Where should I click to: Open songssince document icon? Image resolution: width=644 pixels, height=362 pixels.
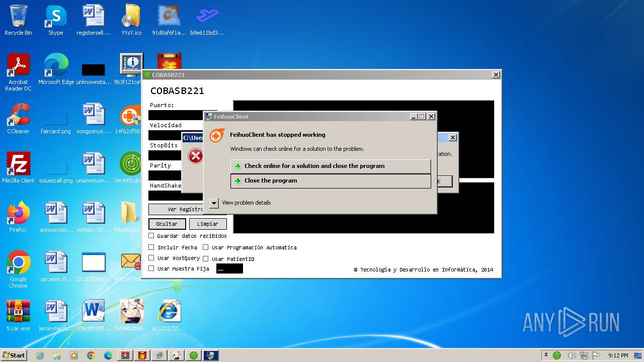93,118
